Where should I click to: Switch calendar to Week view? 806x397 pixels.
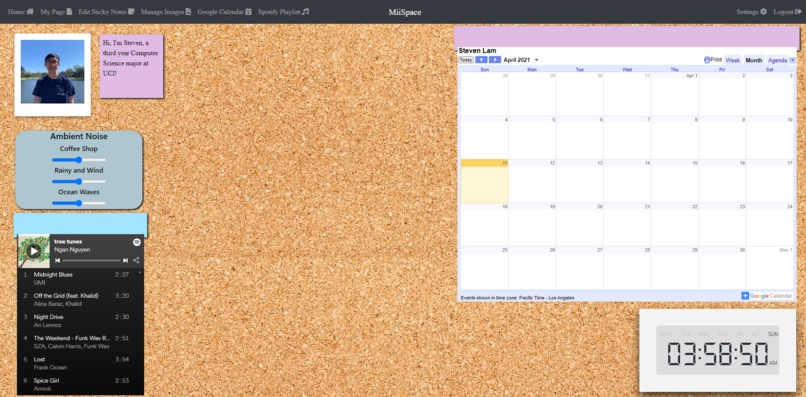[x=732, y=60]
